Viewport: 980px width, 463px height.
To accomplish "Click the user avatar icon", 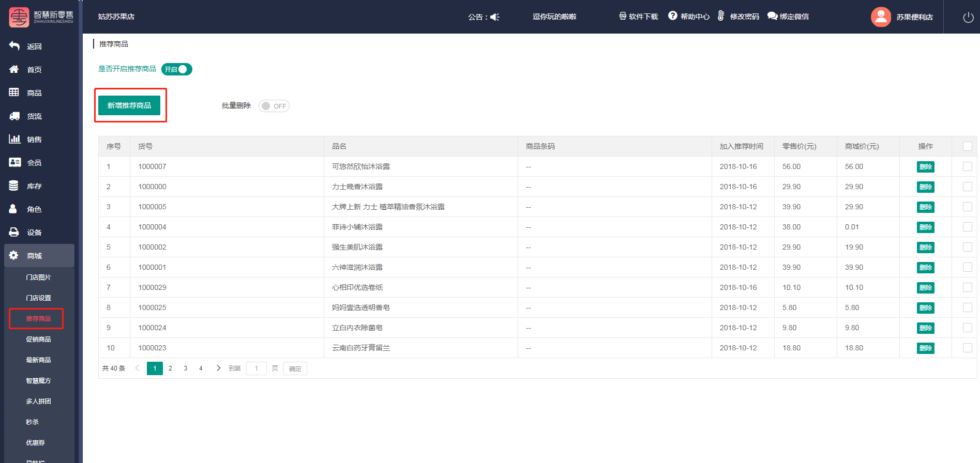I will tap(881, 17).
